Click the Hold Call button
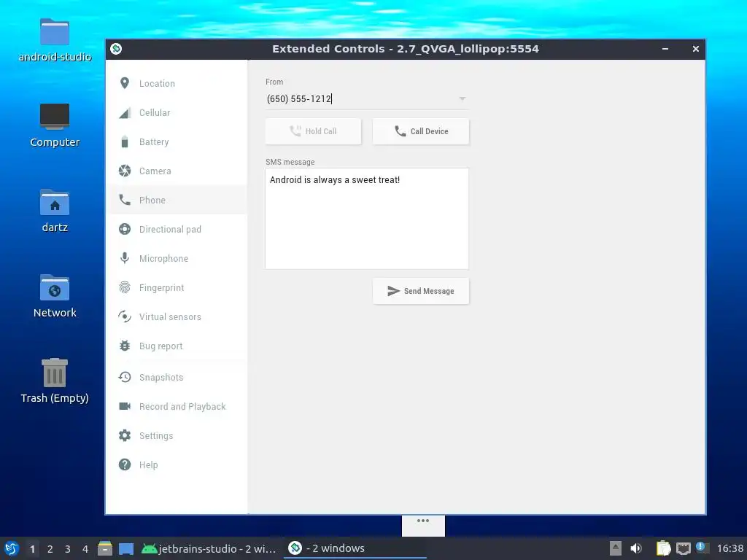 pos(313,131)
